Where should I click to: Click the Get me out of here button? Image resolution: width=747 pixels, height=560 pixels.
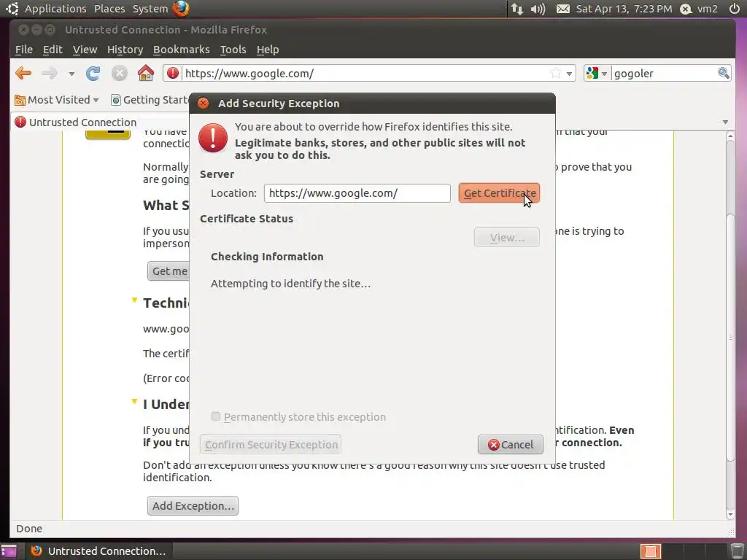(169, 271)
